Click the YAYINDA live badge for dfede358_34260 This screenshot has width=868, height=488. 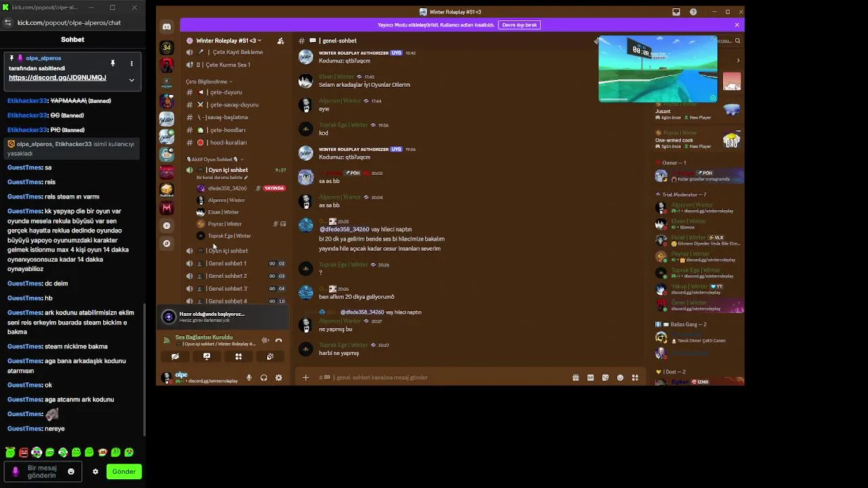tap(274, 188)
